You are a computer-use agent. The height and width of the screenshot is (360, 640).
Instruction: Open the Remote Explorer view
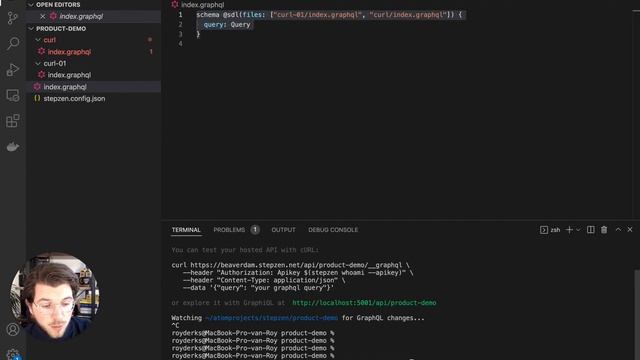tap(13, 96)
